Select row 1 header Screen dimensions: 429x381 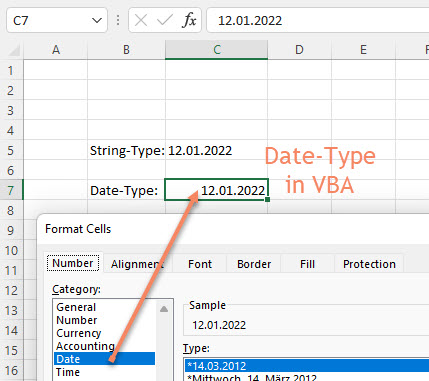click(11, 70)
